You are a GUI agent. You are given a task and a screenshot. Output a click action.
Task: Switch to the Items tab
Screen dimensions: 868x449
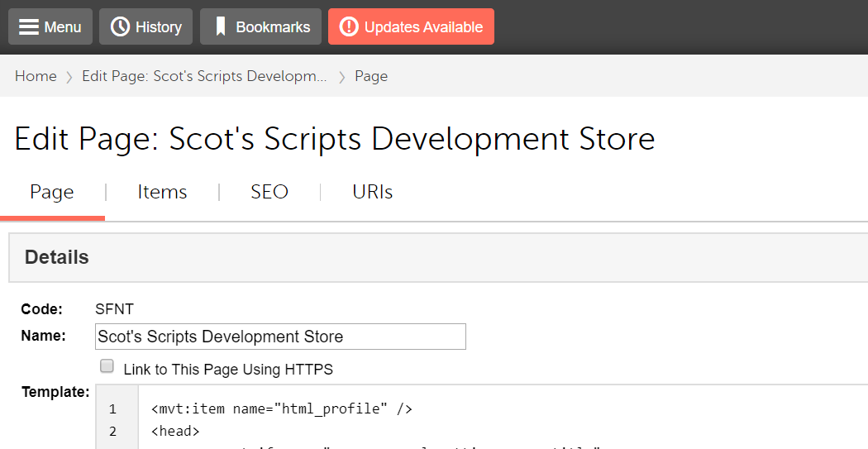click(x=162, y=192)
